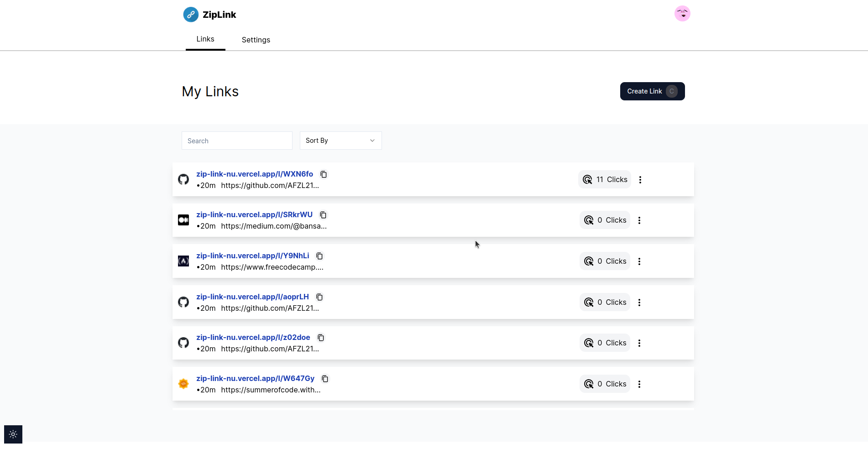Open more options for WXN6fo link

(640, 180)
